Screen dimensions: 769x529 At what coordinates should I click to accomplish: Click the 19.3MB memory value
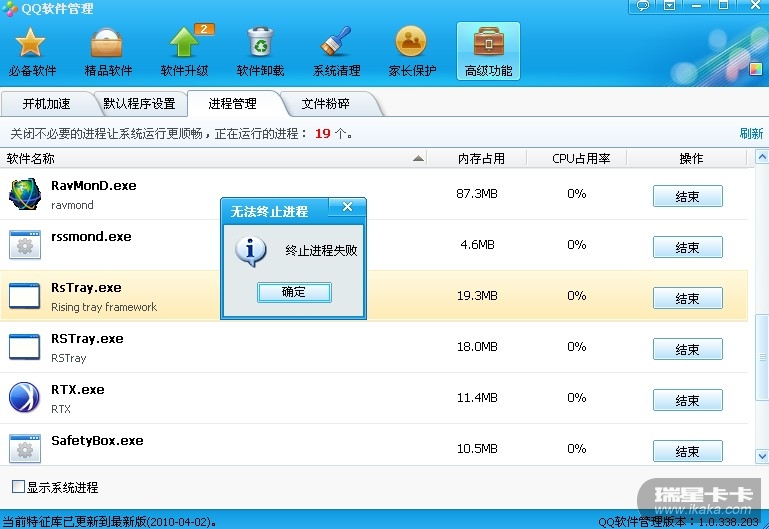(x=477, y=296)
